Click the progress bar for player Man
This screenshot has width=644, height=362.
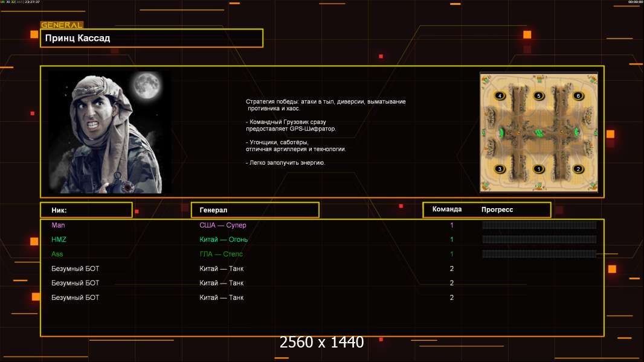(539, 225)
